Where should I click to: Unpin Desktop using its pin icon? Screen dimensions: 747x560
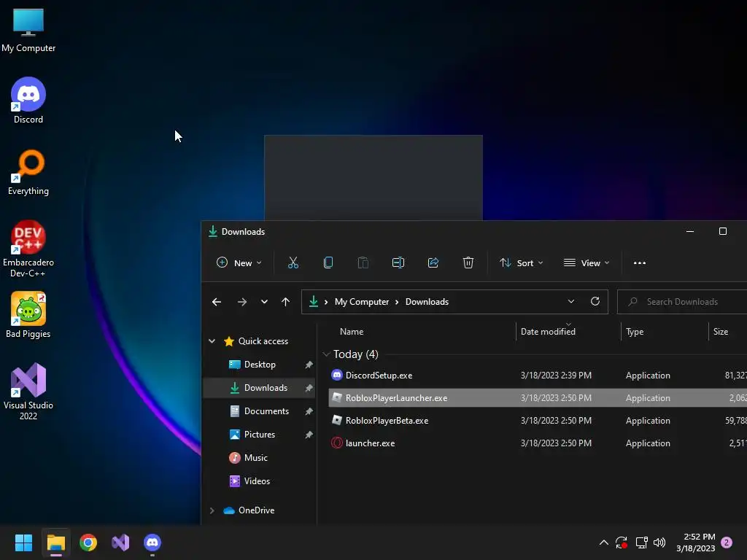coord(309,365)
